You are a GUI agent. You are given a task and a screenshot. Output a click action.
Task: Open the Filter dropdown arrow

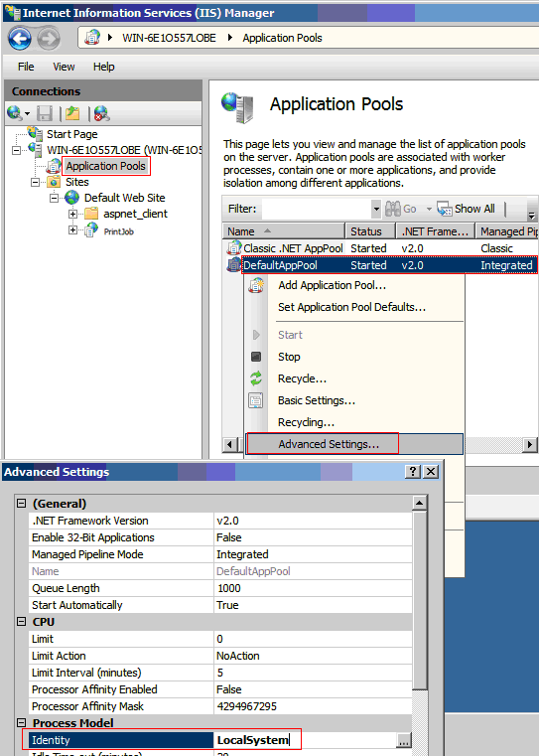(x=376, y=210)
